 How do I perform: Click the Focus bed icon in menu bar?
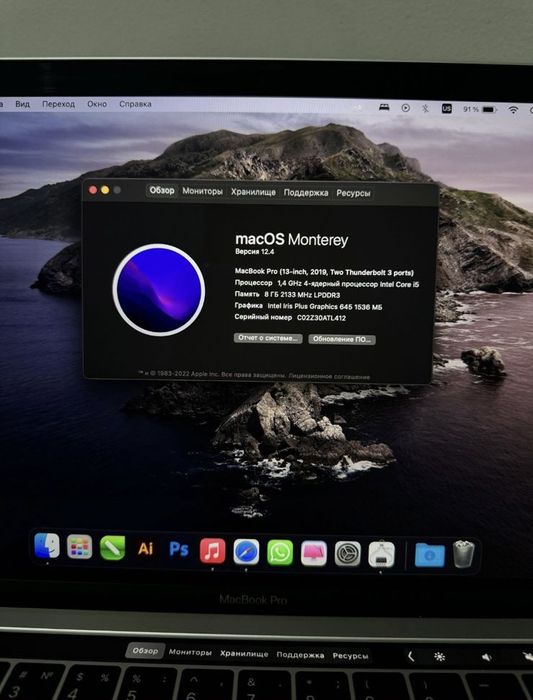pos(384,108)
